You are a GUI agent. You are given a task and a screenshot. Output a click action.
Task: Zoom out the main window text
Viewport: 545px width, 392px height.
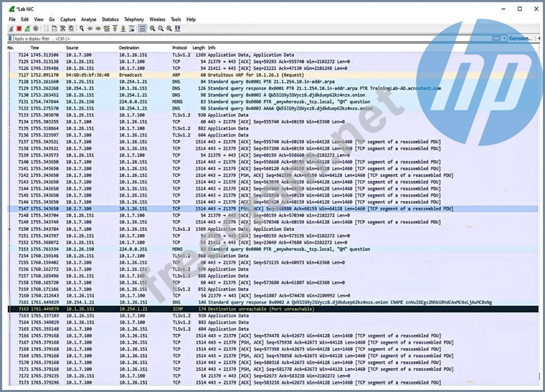tap(161, 29)
